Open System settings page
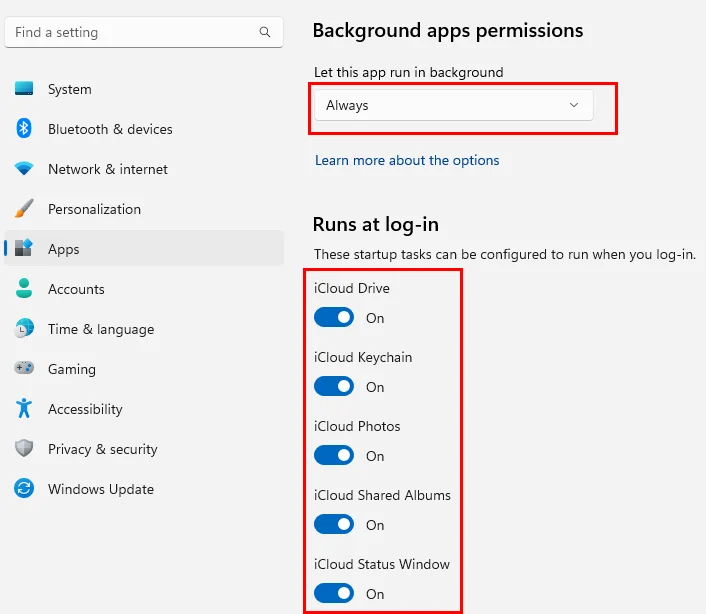 click(144, 89)
